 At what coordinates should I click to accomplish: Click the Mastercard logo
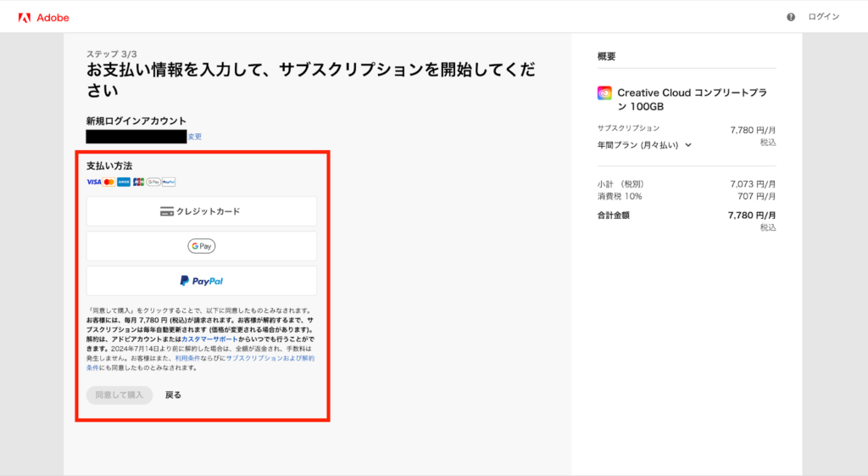109,182
